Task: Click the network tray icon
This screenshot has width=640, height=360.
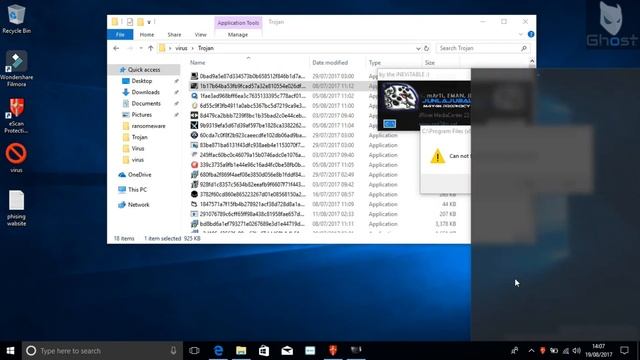Action: point(566,351)
